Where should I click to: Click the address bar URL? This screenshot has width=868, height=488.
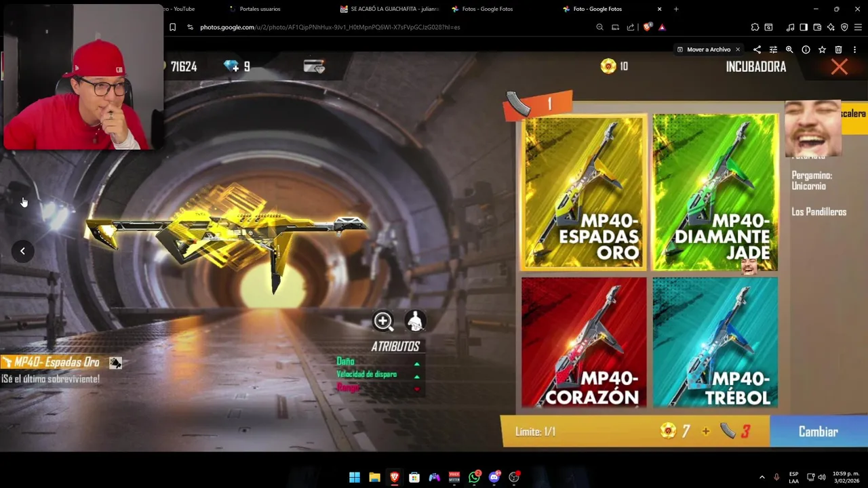click(x=330, y=27)
